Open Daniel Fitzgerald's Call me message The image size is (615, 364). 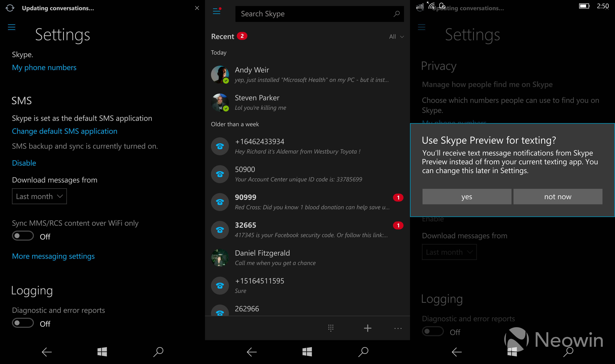(x=307, y=258)
